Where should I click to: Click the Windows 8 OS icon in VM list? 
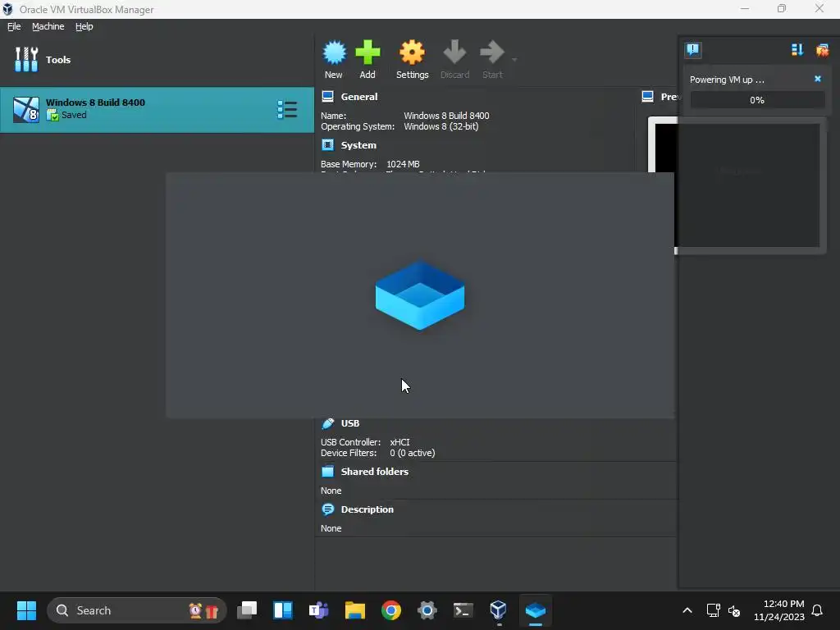26,110
